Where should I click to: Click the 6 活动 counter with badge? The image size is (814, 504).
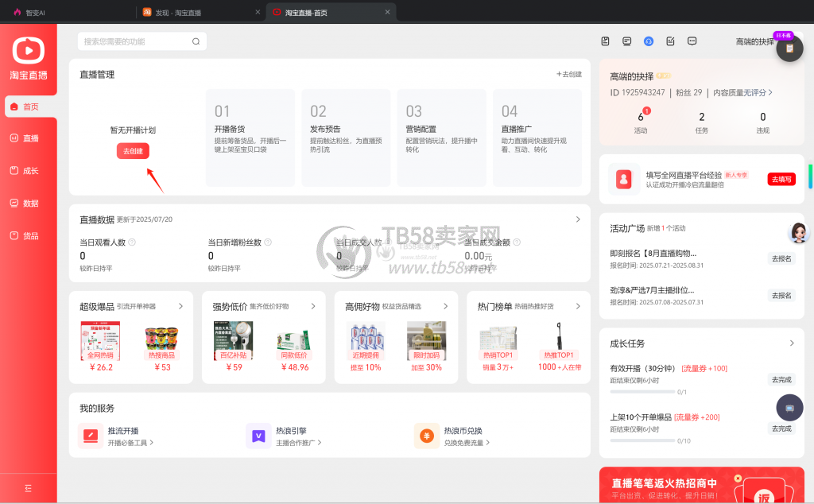coord(642,122)
